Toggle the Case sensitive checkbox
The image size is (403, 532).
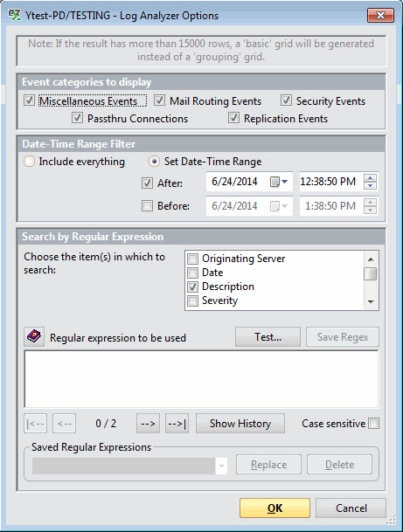374,424
